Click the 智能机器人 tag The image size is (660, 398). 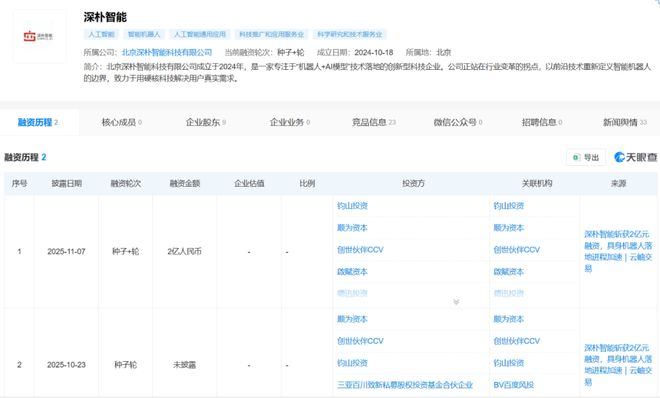(x=144, y=34)
